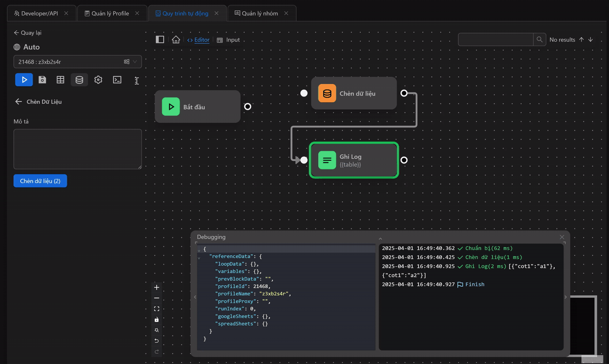Open workflow settings via the gear icon
The height and width of the screenshot is (364, 609).
click(x=98, y=79)
